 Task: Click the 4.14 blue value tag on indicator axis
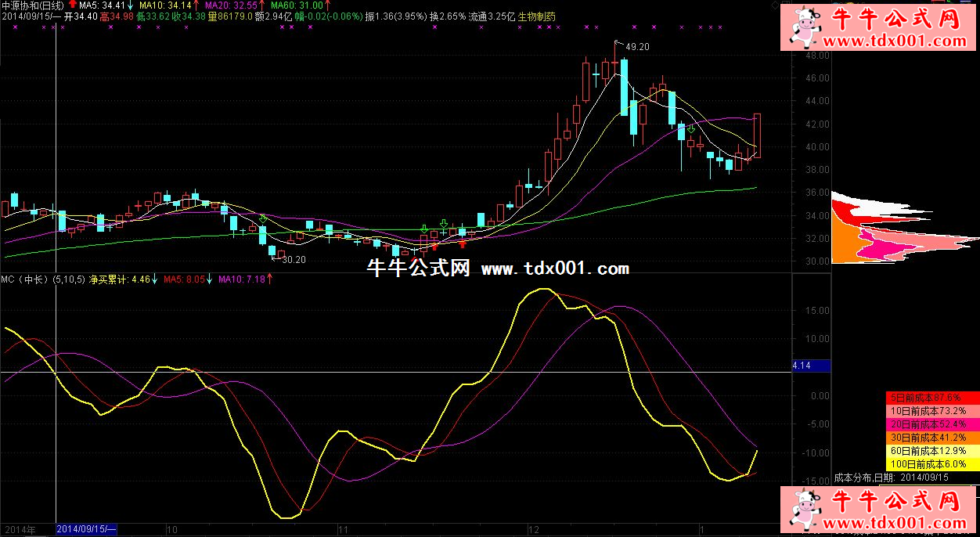811,366
